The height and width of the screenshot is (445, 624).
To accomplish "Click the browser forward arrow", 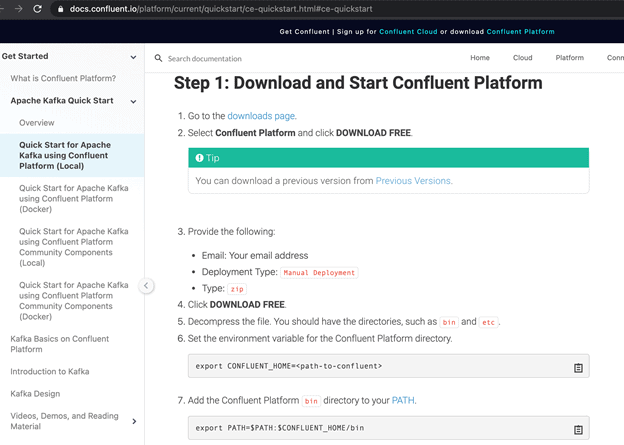I will click(18, 9).
